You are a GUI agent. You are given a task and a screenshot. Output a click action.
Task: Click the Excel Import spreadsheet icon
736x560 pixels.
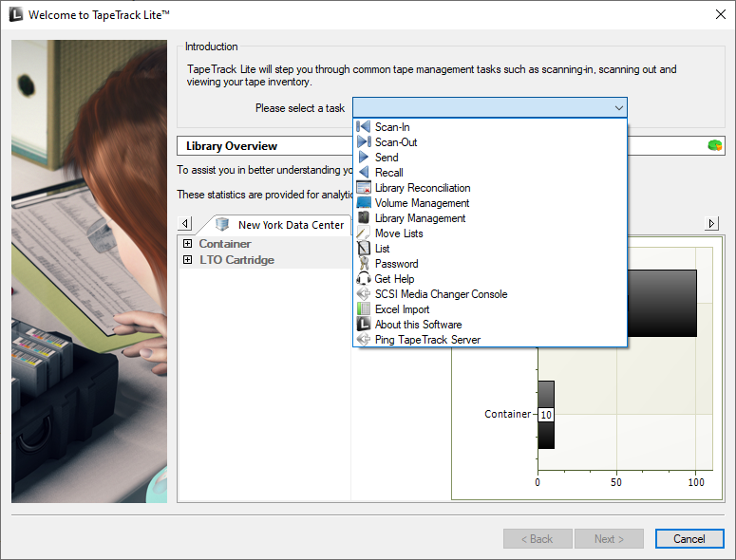(364, 308)
